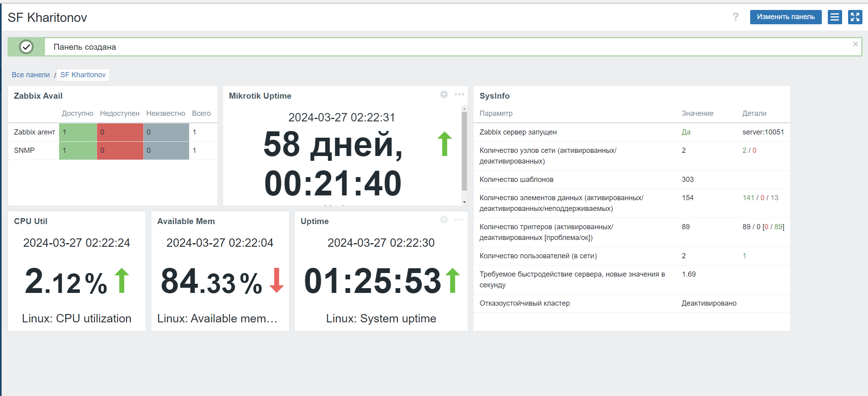This screenshot has height=396, width=868.
Task: Dismiss the 'Панель создана' notification
Action: pos(855,44)
